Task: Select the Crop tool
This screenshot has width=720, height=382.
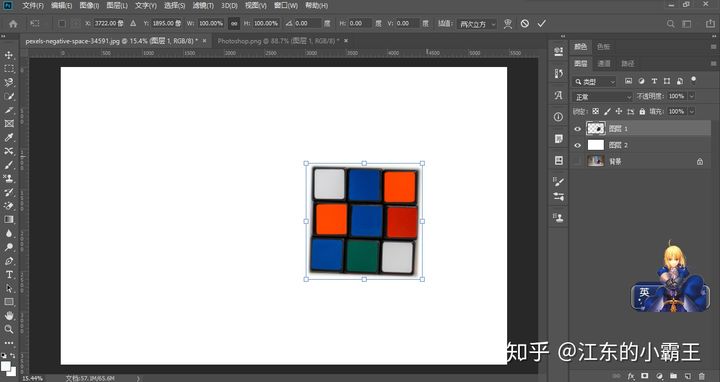Action: coord(9,110)
